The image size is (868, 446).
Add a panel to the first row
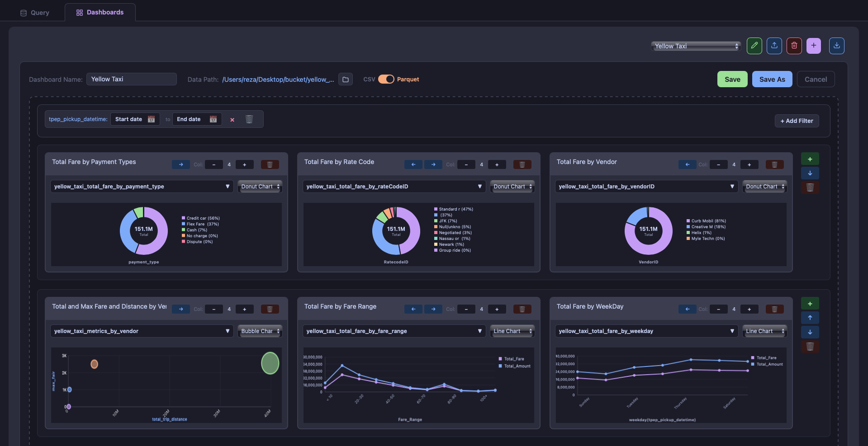click(810, 159)
